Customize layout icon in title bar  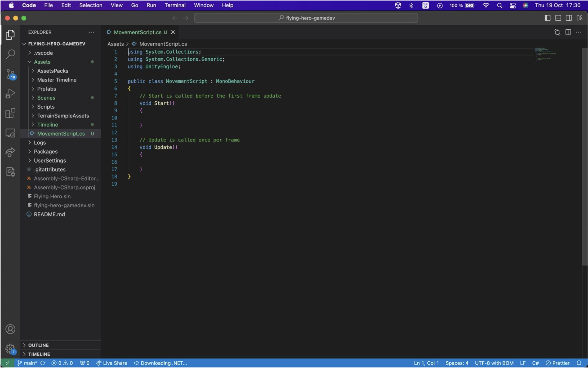(580, 18)
